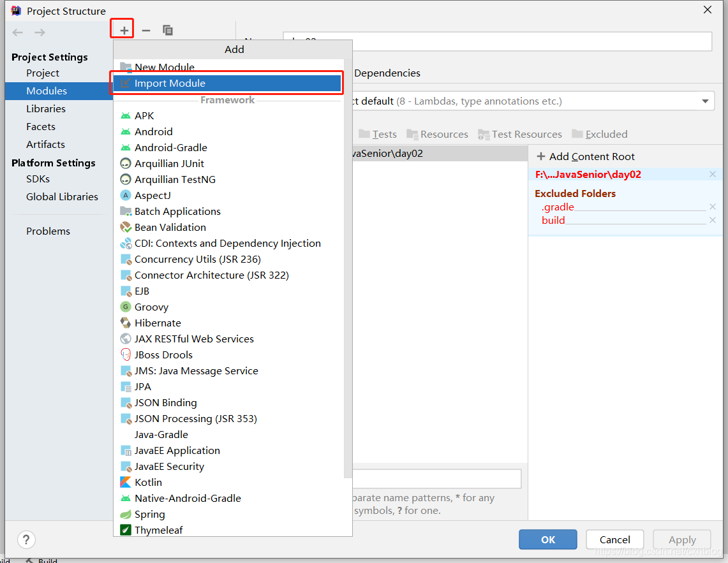The image size is (728, 563).
Task: Pick APK framework entry
Action: coord(228,115)
